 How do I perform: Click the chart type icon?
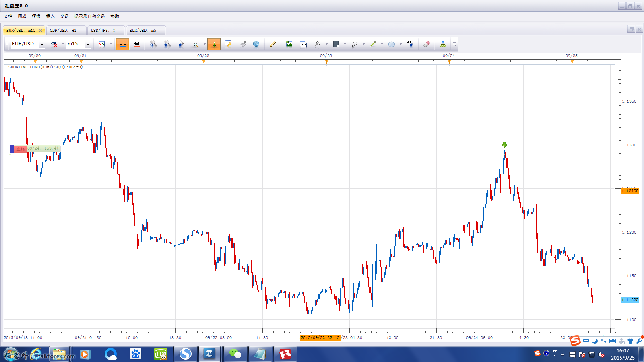point(102,44)
